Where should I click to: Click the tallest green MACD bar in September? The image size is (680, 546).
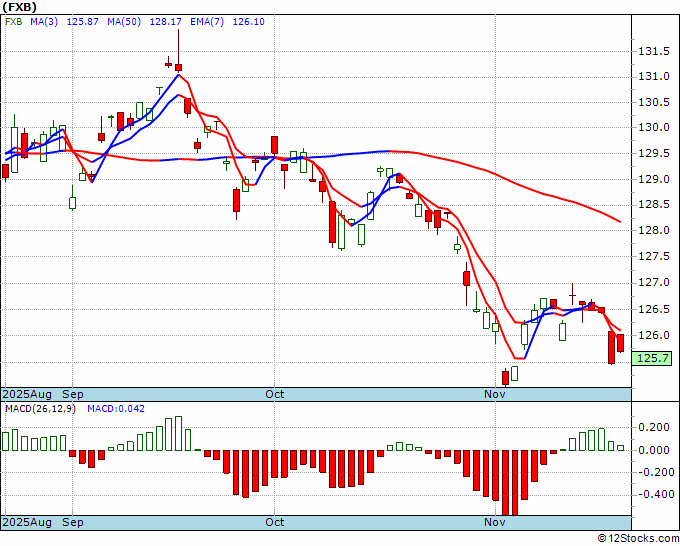(x=178, y=434)
